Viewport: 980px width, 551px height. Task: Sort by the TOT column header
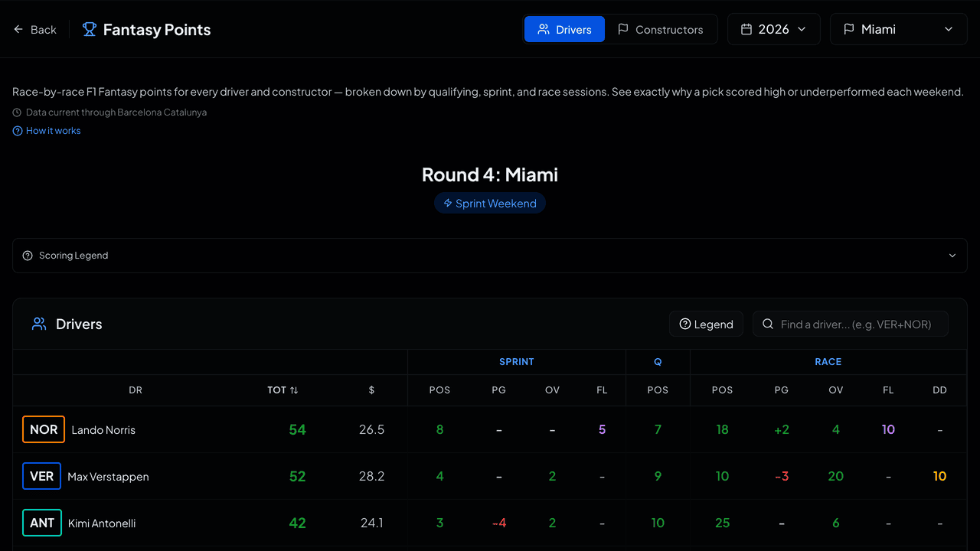[x=283, y=390]
